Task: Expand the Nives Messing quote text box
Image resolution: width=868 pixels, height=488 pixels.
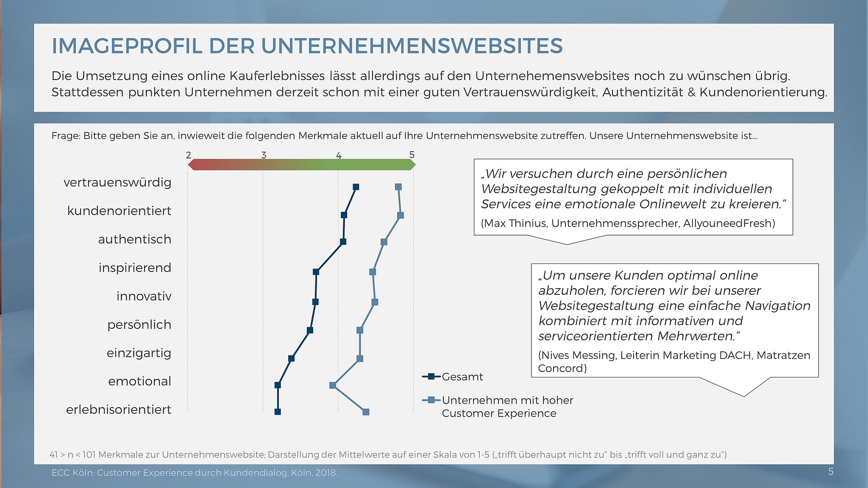Action: tap(665, 325)
